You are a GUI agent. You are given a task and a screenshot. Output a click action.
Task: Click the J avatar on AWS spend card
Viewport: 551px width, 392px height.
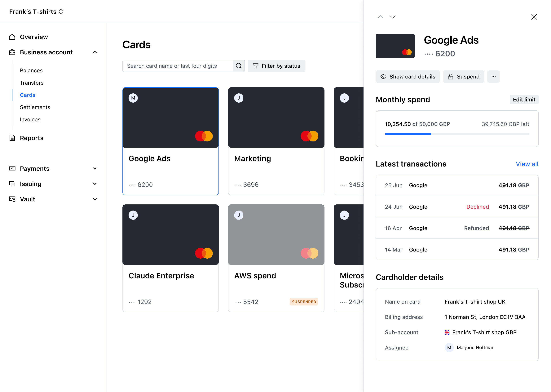[239, 215]
